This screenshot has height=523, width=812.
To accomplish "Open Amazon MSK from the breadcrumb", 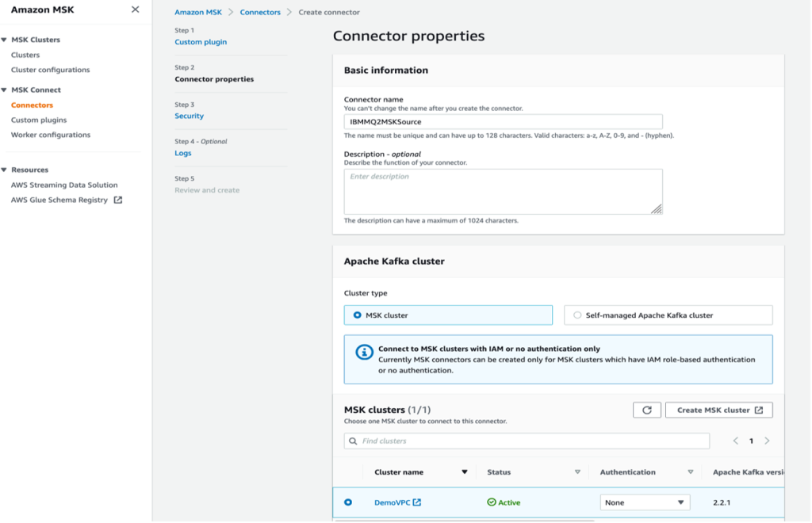I will point(197,12).
